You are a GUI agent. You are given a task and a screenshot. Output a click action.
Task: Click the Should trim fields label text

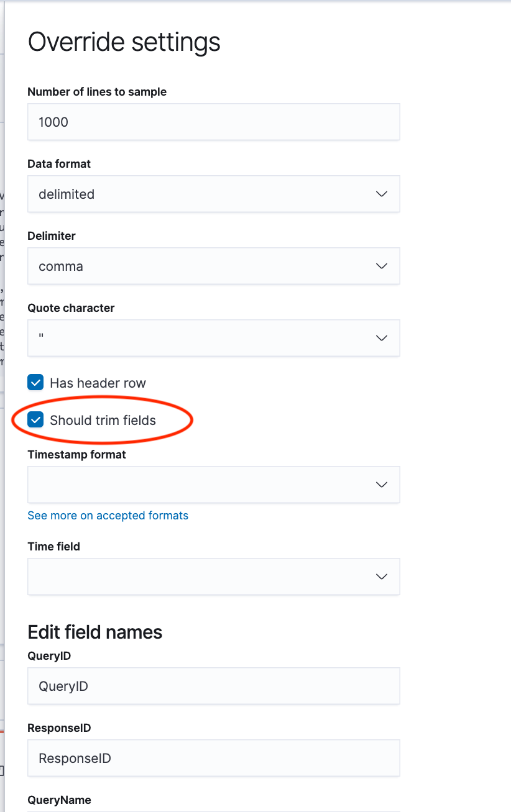[x=103, y=421]
